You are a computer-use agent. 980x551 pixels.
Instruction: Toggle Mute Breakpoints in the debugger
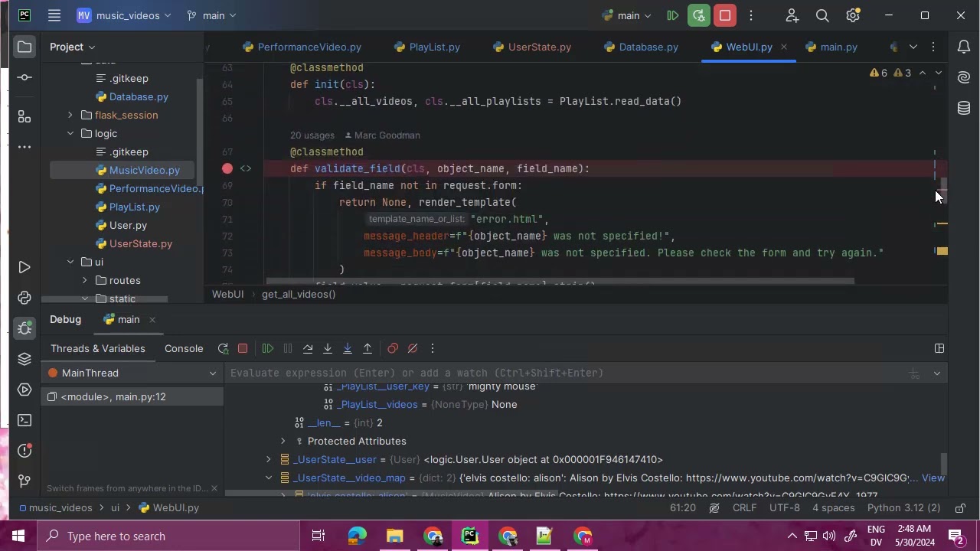tap(413, 348)
